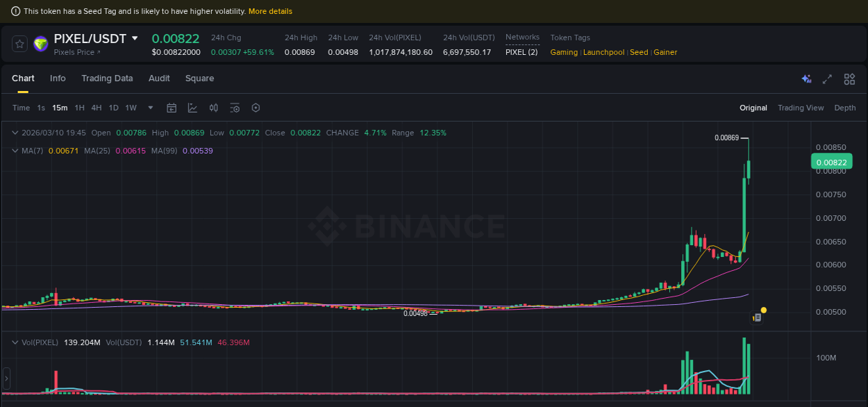Image resolution: width=868 pixels, height=407 pixels.
Task: Open the date range picker calendar icon
Action: click(172, 108)
